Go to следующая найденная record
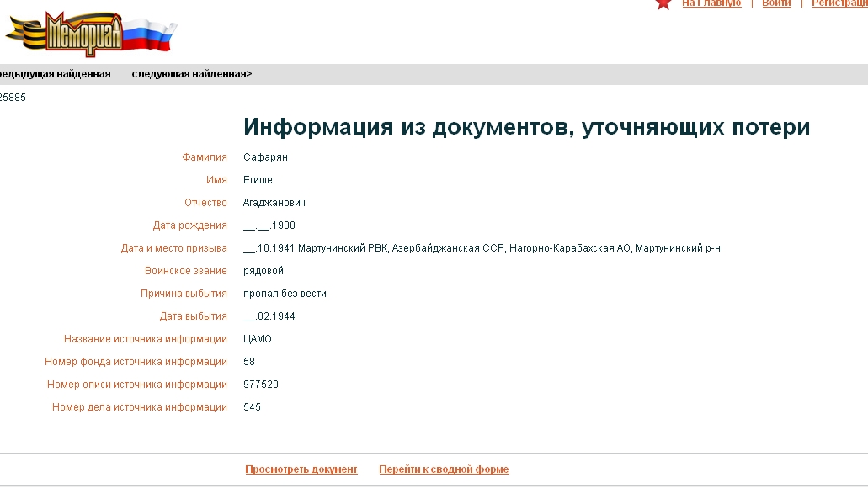Image resolution: width=868 pixels, height=488 pixels. click(192, 74)
